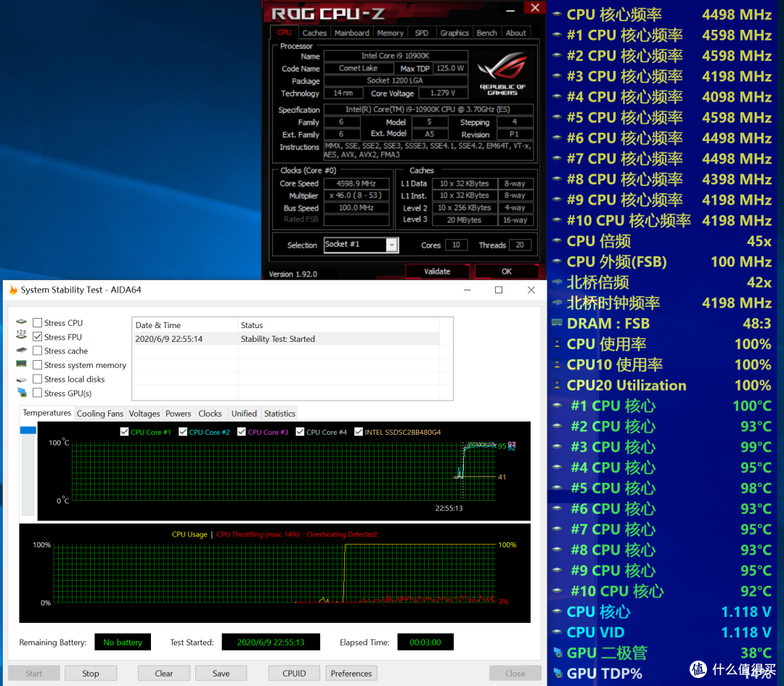Click the Date & Time column header
784x686 pixels.
click(x=184, y=325)
